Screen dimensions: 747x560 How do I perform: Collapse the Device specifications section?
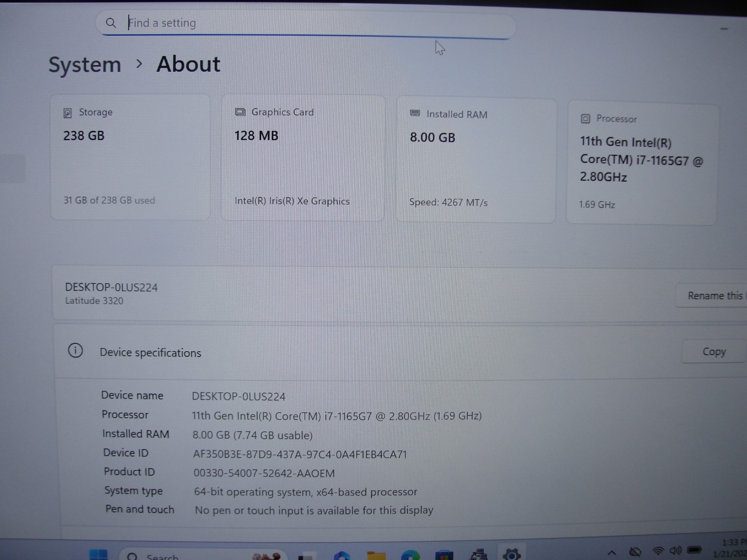point(401,352)
